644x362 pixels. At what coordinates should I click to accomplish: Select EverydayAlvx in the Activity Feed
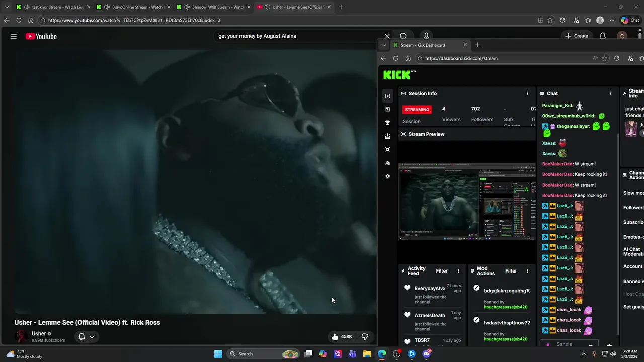tap(430, 288)
